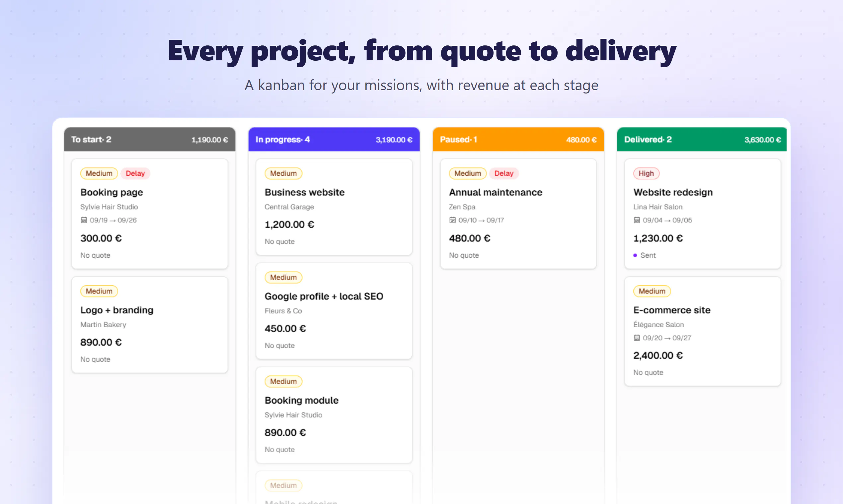
Task: Click the 09/20 → 09/27 date range
Action: tap(666, 338)
